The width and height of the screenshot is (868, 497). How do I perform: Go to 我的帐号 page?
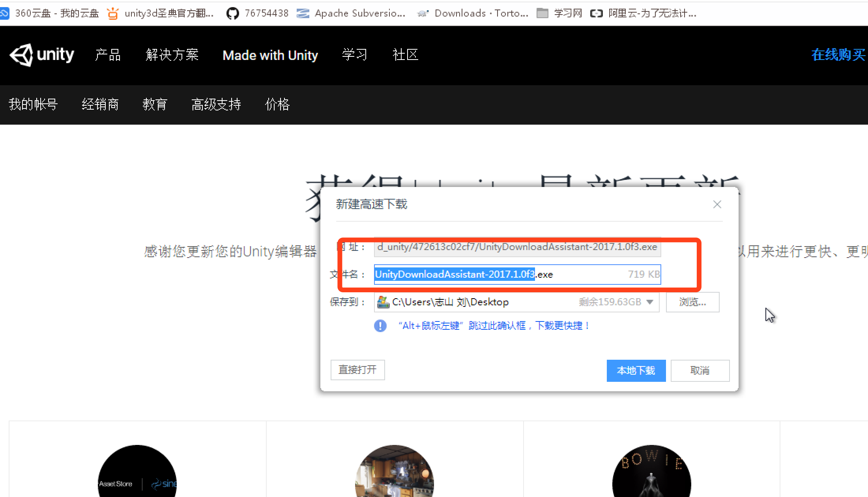point(34,105)
